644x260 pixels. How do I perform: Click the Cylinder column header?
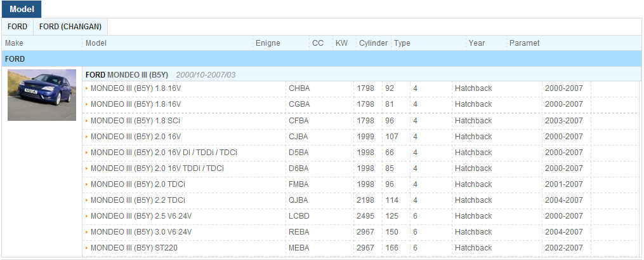(x=373, y=43)
